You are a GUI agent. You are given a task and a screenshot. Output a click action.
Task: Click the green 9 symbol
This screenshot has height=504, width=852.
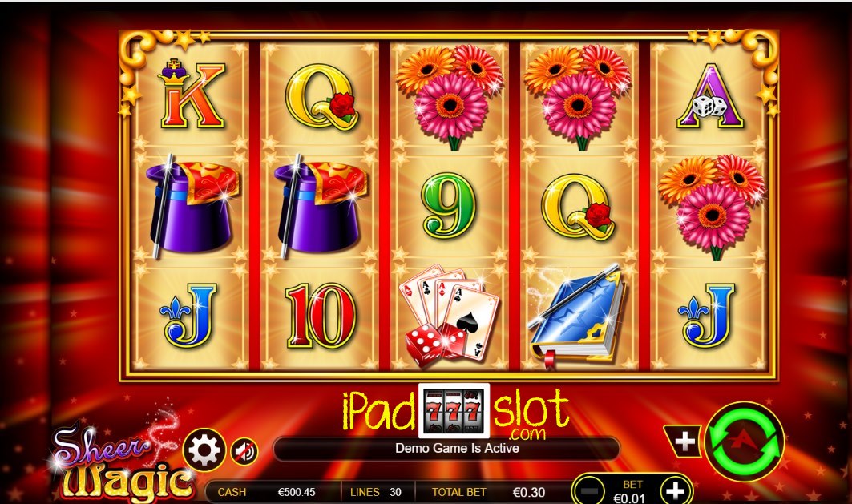(x=449, y=205)
